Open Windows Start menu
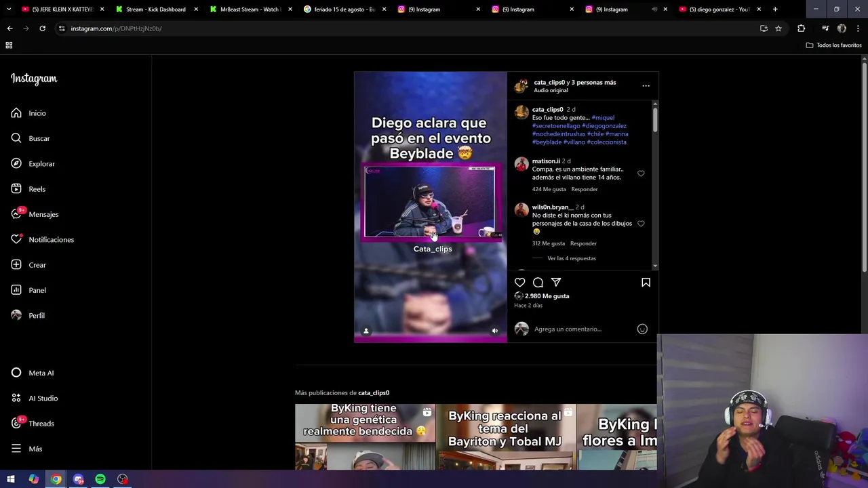868x488 pixels. [x=11, y=479]
